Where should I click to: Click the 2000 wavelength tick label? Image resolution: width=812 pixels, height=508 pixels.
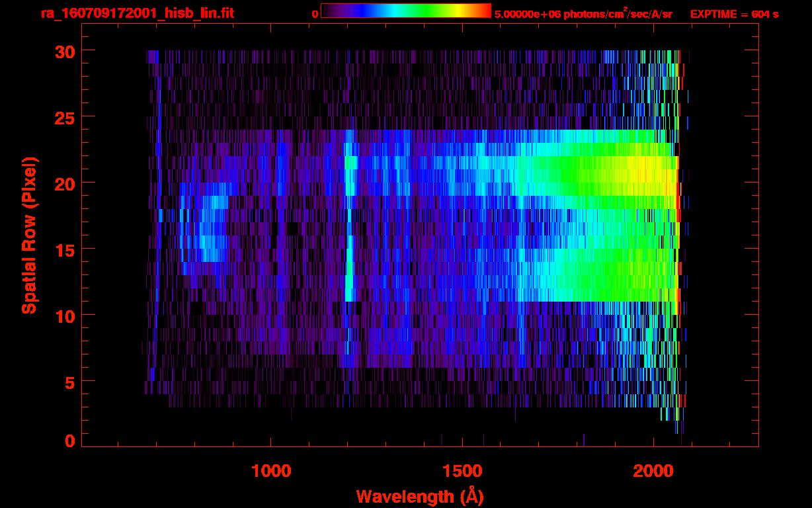(653, 470)
